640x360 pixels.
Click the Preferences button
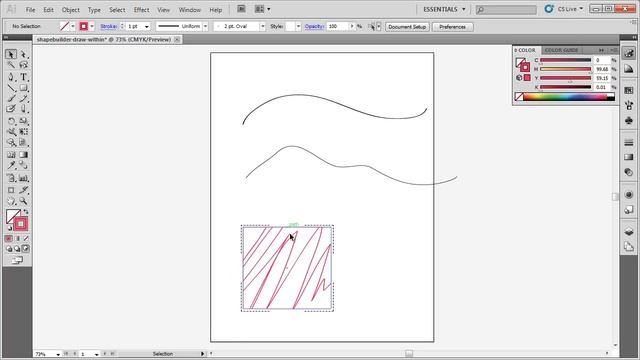452,27
